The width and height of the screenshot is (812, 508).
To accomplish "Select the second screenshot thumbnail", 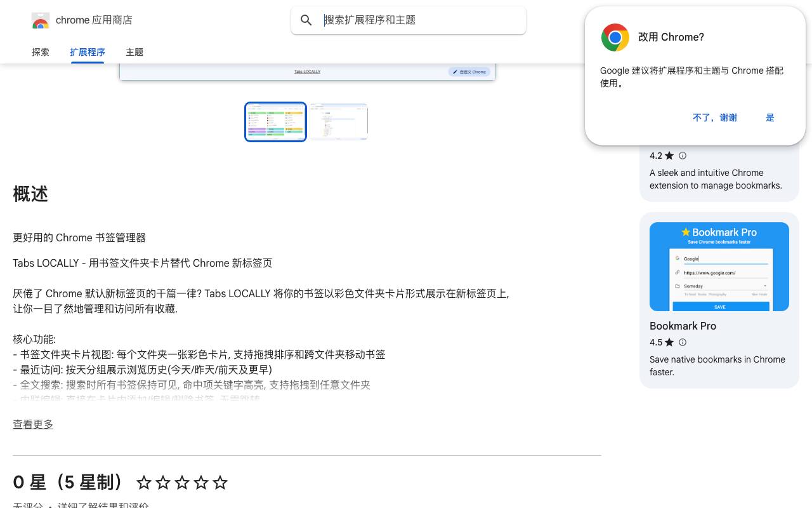I will (x=339, y=122).
